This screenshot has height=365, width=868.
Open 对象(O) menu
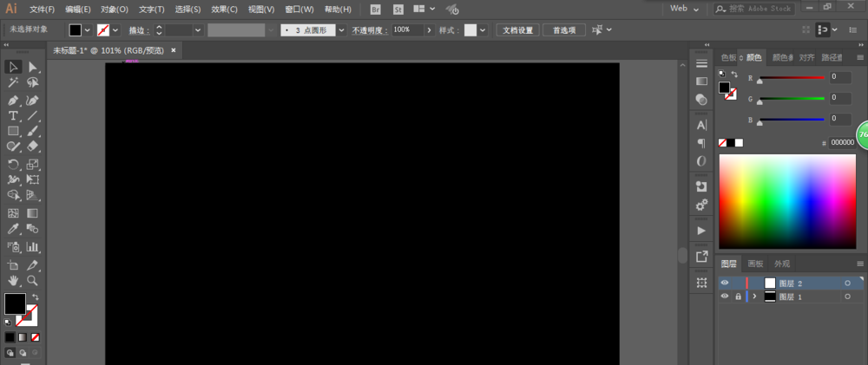coord(115,10)
